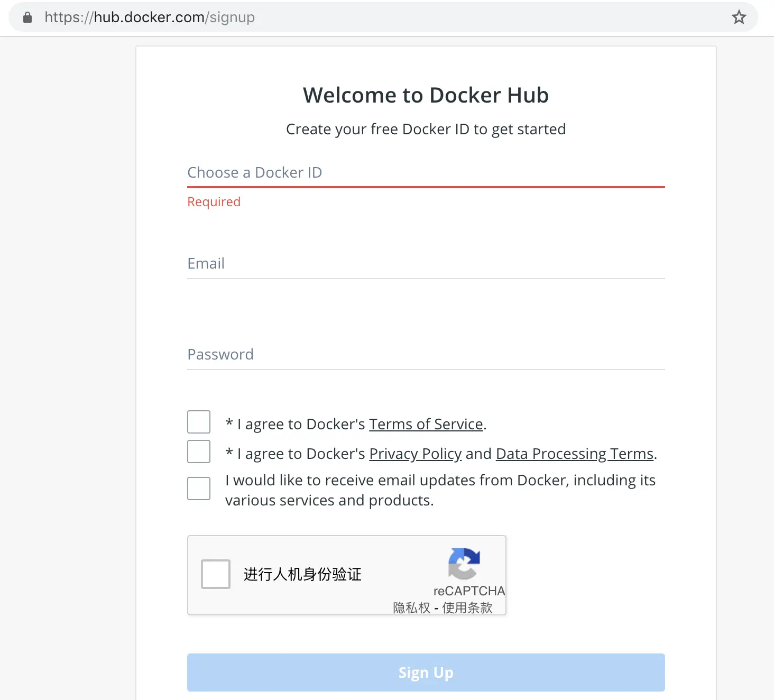Open reCAPTCHA 隐私权 privacy link
Viewport: 774px width, 700px height.
[x=412, y=608]
